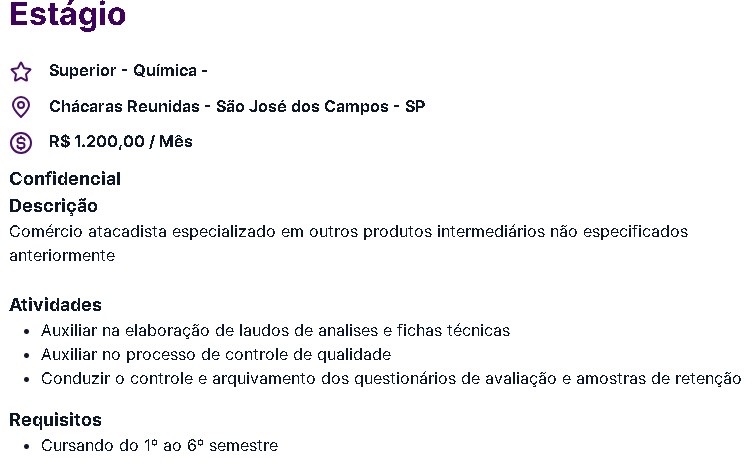
Task: Click the dollar sign salary icon
Action: click(x=21, y=143)
